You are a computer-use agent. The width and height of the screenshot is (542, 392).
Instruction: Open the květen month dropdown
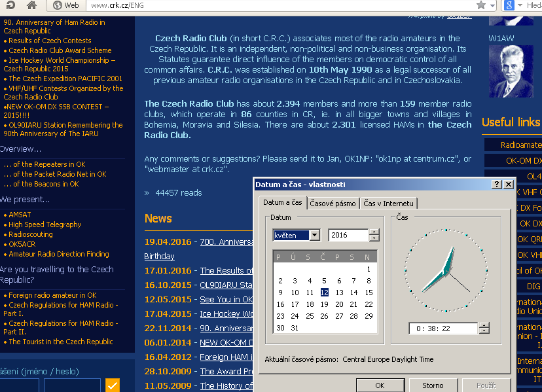[x=315, y=236]
